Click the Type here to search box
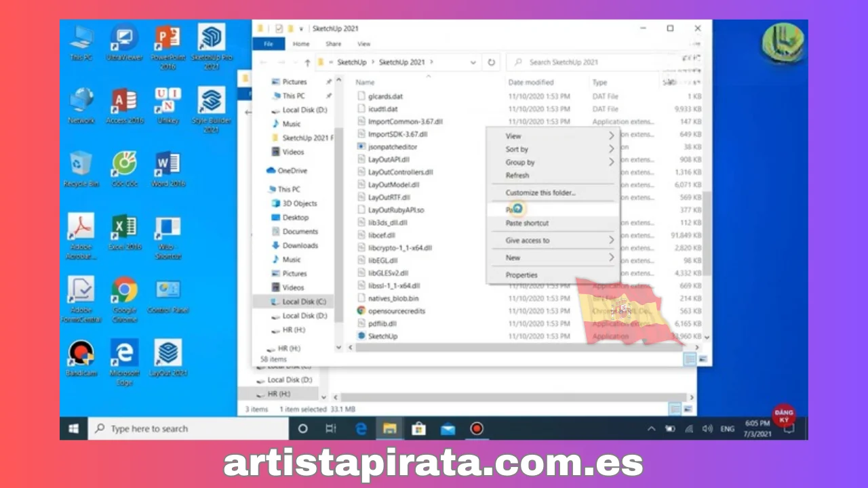 [x=188, y=428]
